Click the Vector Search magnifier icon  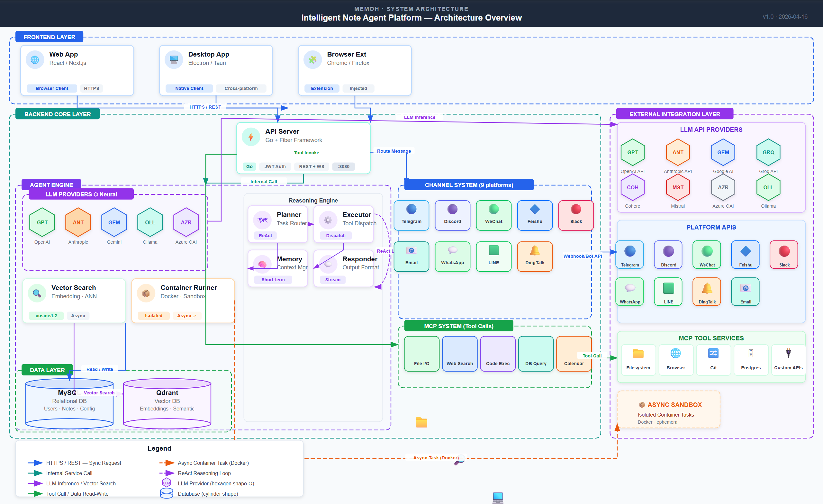pos(37,293)
